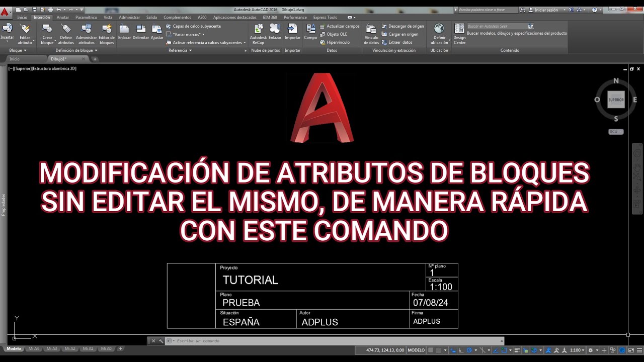Open Vínculo de datos tool
Image resolution: width=644 pixels, height=362 pixels.
(371, 34)
